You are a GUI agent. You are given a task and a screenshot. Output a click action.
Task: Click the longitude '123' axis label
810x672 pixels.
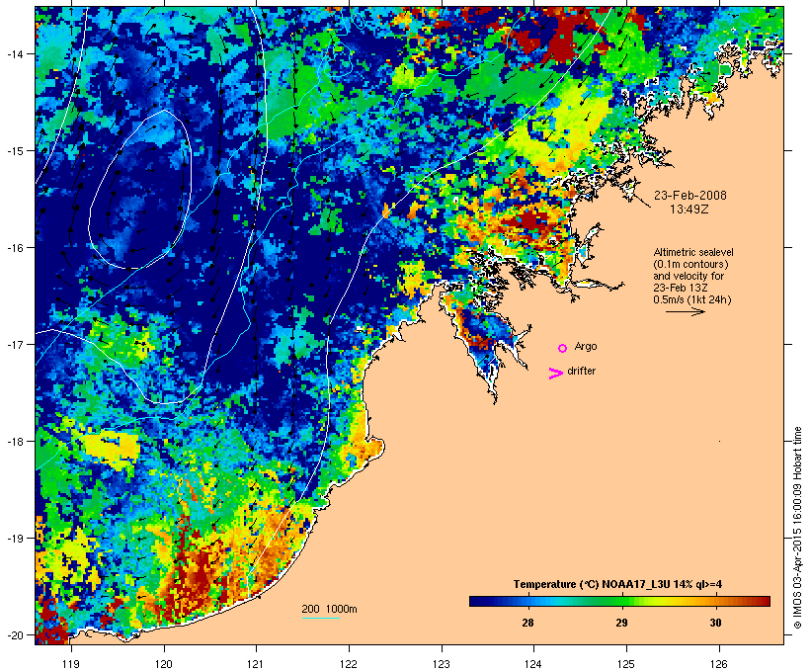click(442, 664)
